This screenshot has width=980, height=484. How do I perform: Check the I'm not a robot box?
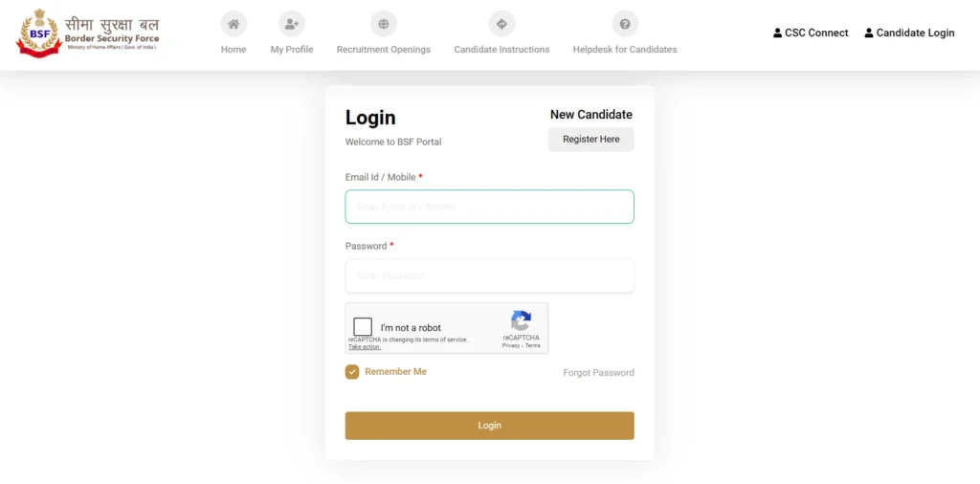[x=363, y=327]
